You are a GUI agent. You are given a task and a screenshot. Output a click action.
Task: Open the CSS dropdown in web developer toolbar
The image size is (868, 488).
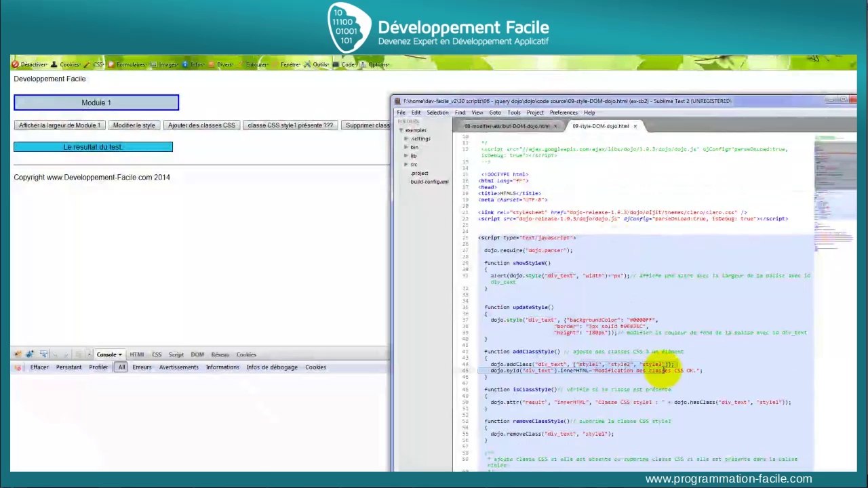(x=96, y=64)
